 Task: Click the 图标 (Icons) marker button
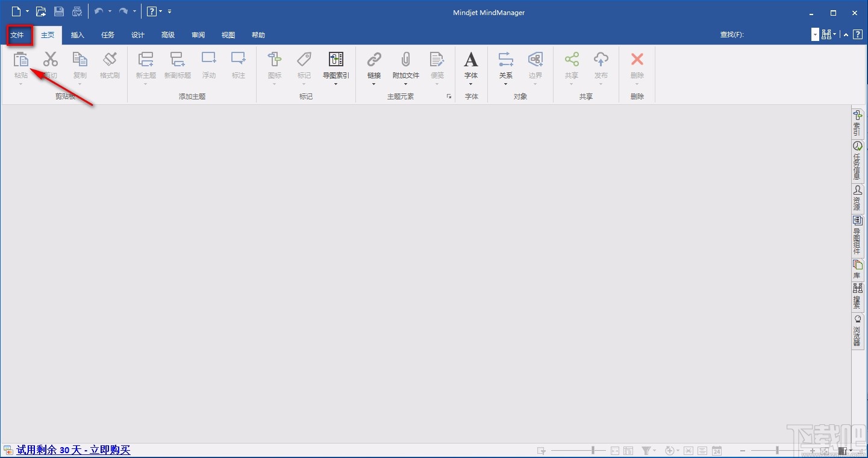tap(275, 59)
